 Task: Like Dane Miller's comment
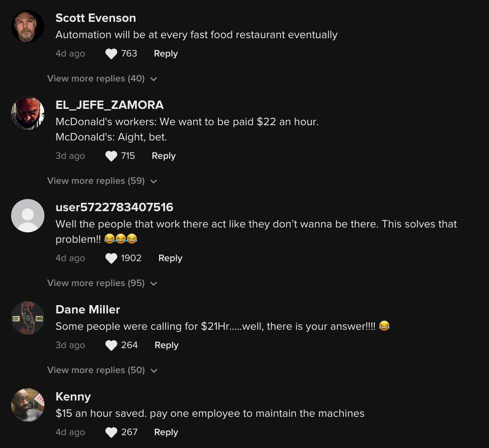click(x=111, y=345)
